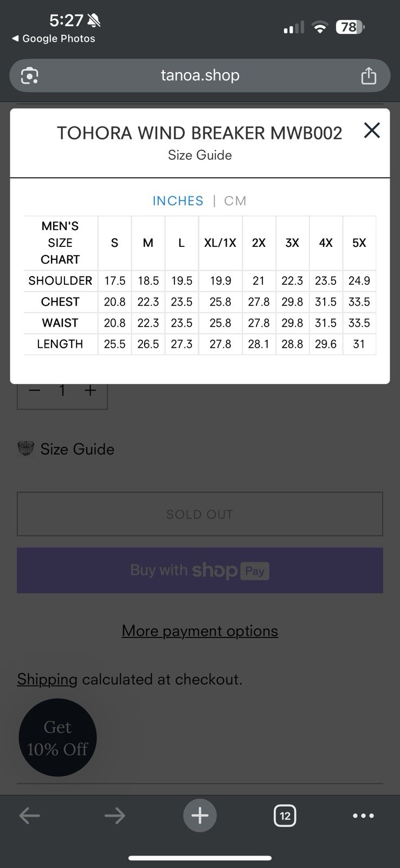Screen dimensions: 400x868
Task: Go back to Google Photos app
Action: [53, 39]
